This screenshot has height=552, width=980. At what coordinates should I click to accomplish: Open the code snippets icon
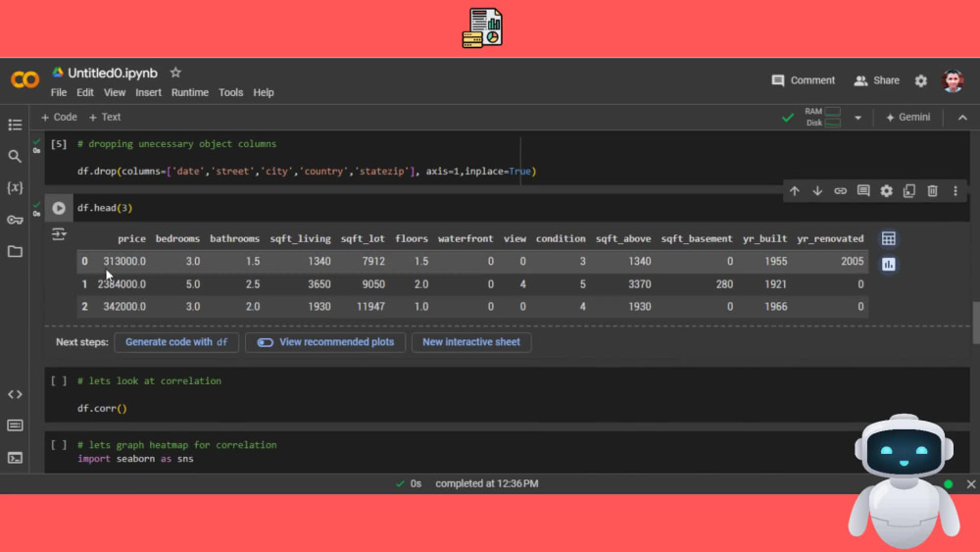click(15, 394)
